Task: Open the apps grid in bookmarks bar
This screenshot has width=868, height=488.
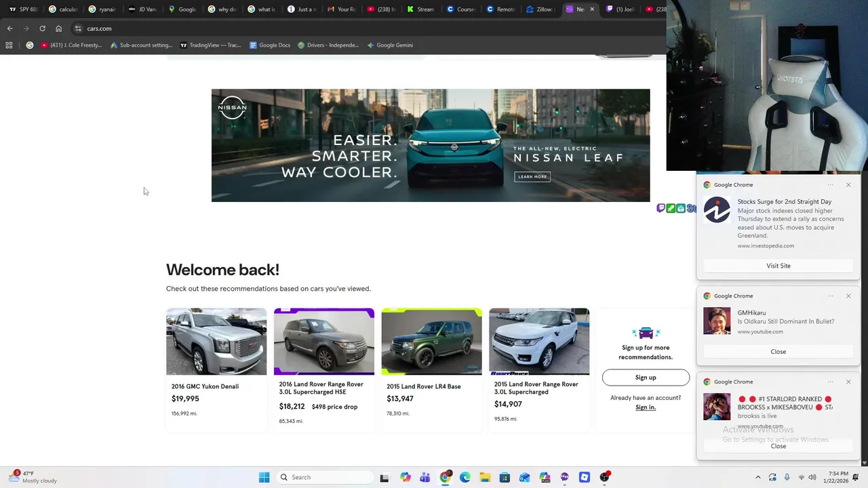Action: click(9, 45)
